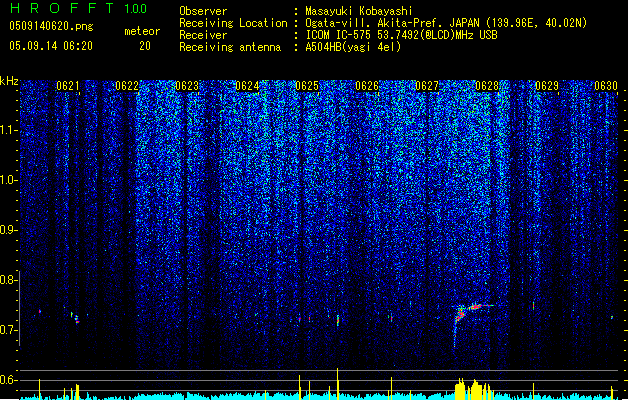Click the 0621 time marker
Screen dimensions: 629x400
click(x=68, y=86)
